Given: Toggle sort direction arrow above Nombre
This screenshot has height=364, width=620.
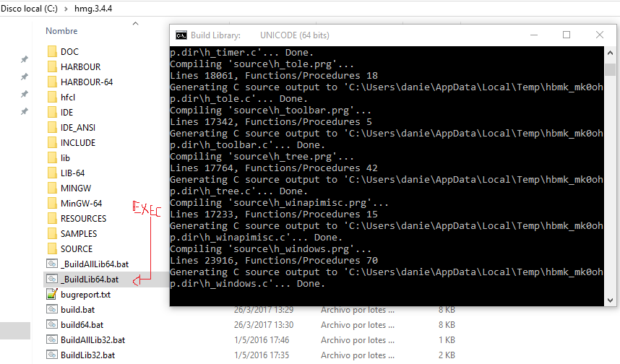Looking at the screenshot, I should [x=136, y=23].
